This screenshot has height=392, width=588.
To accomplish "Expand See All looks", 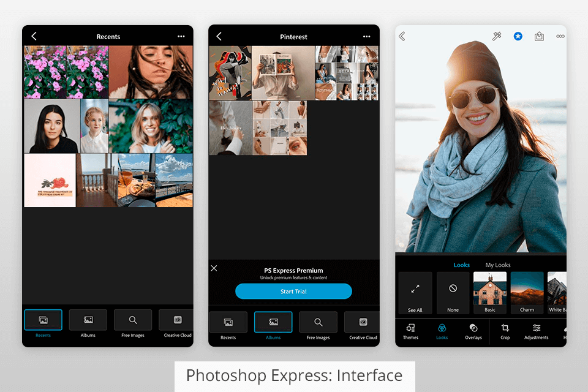I will tap(415, 293).
